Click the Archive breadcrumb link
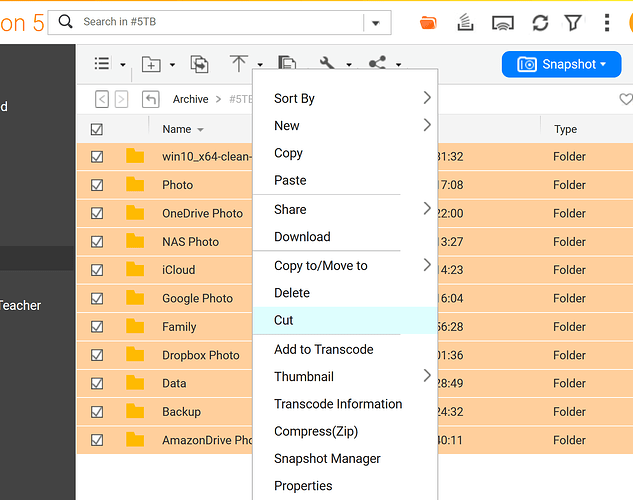This screenshot has height=500, width=633. (190, 99)
